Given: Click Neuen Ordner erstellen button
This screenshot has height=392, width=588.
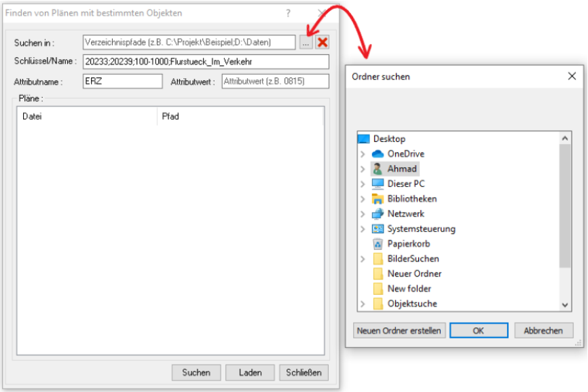Looking at the screenshot, I should 399,331.
